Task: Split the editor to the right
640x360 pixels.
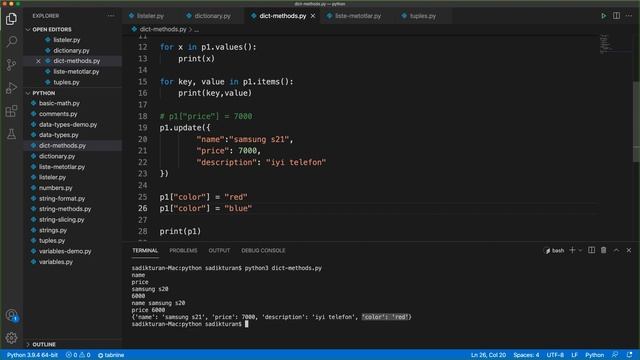Action: pyautogui.click(x=616, y=16)
